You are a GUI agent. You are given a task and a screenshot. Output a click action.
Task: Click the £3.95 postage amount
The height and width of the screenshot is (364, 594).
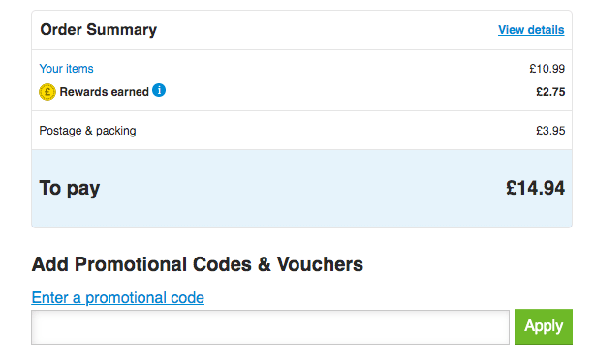550,131
